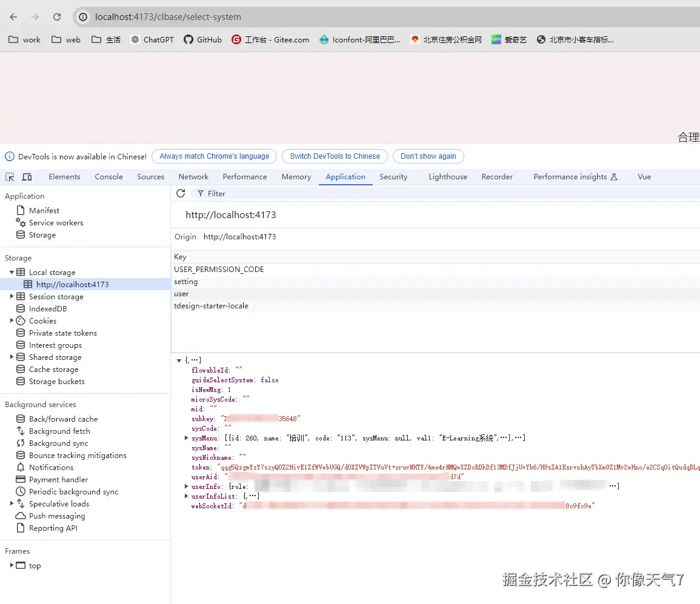Click the Don't show again button
Screen dimensions: 700x604
click(428, 156)
